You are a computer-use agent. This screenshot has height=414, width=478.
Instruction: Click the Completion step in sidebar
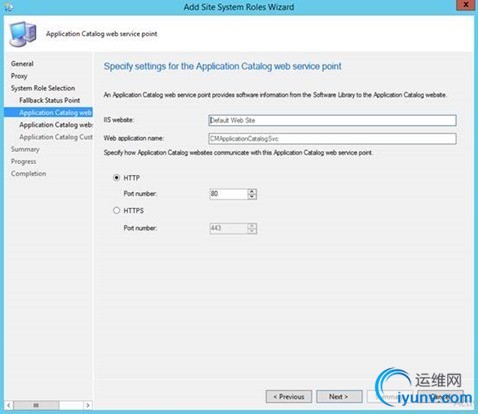(x=29, y=174)
